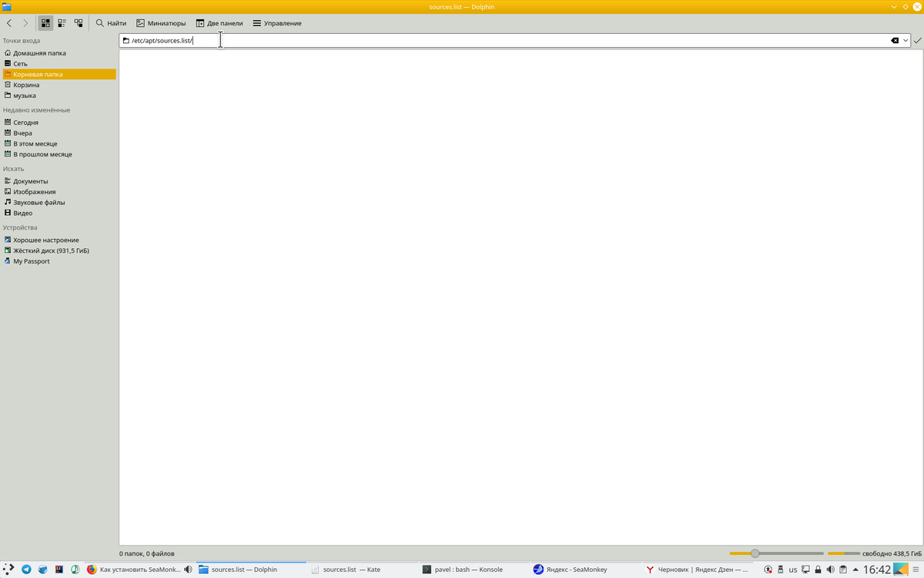The width and height of the screenshot is (924, 578).
Task: Open the network tray icon
Action: 805,570
